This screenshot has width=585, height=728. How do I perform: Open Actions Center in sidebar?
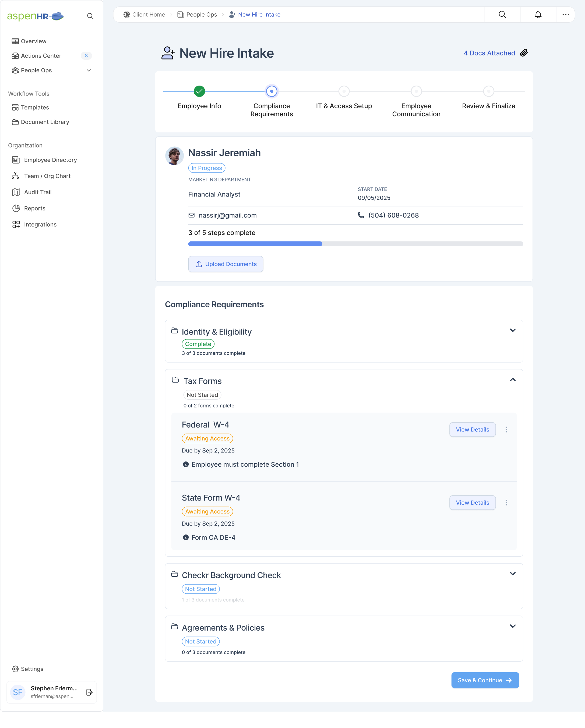coord(41,56)
